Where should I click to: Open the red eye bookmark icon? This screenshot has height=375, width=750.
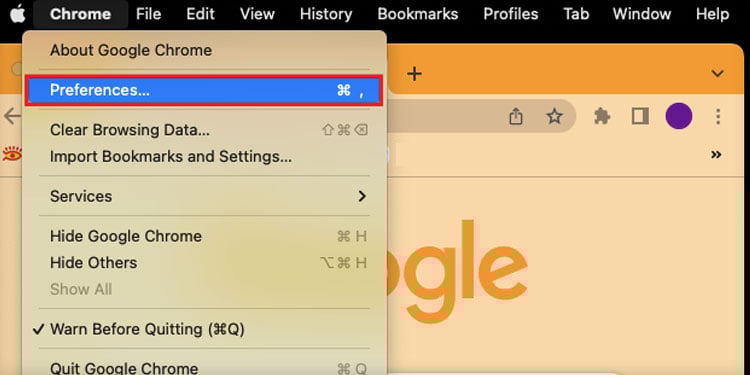pyautogui.click(x=12, y=154)
